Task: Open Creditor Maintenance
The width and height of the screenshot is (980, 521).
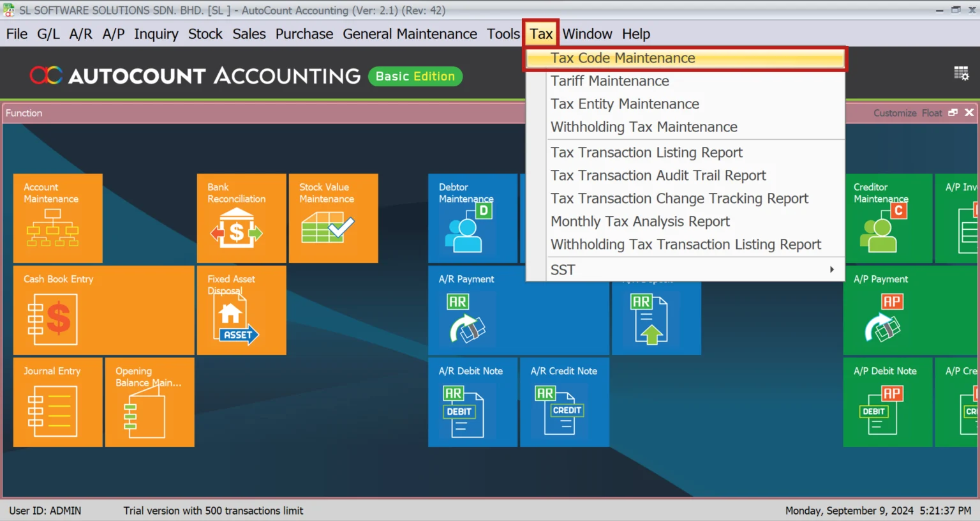Action: [888, 218]
